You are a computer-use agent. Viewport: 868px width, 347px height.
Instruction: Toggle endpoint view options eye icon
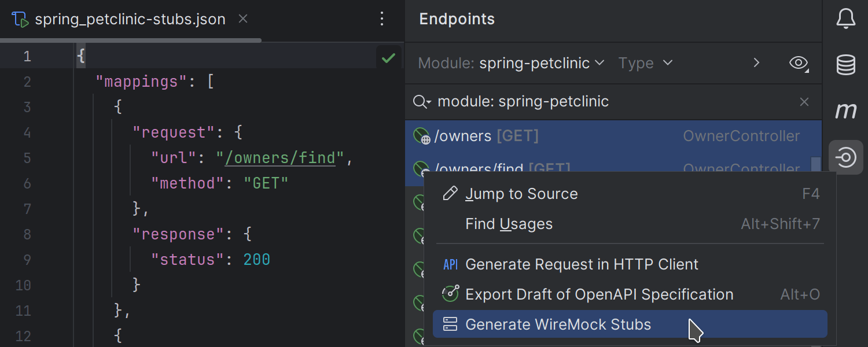tap(799, 63)
